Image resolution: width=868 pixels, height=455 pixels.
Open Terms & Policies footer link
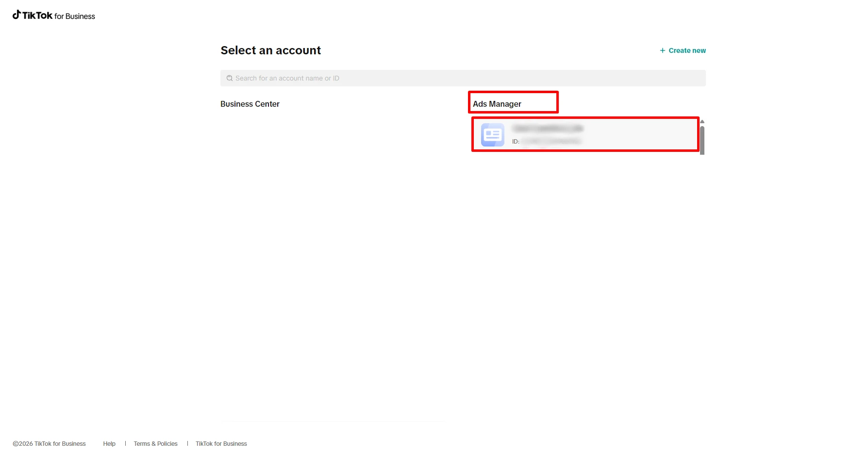[156, 444]
